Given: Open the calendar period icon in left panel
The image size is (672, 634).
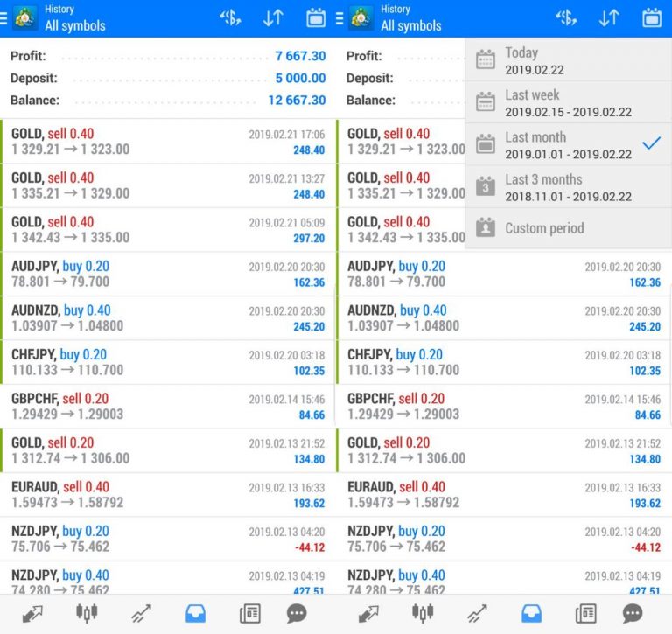Looking at the screenshot, I should 315,17.
